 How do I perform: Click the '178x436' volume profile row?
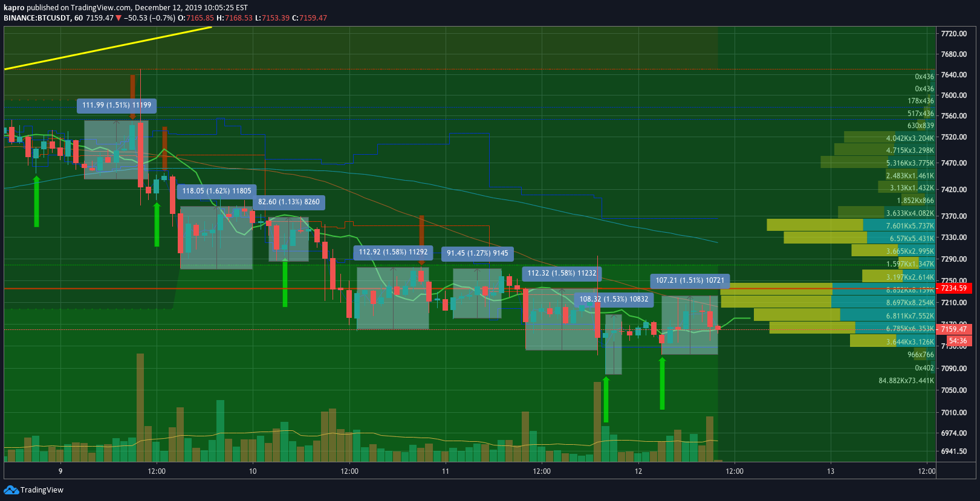tap(921, 101)
